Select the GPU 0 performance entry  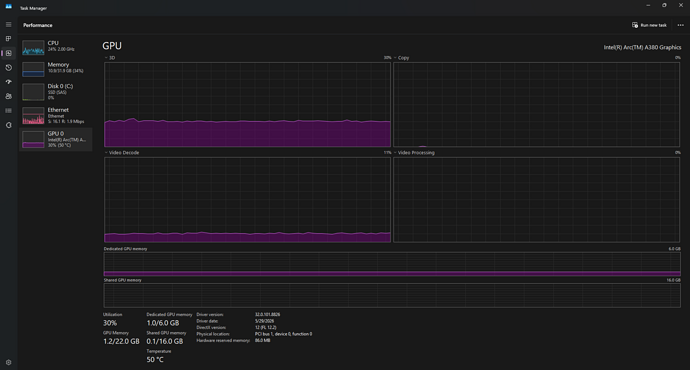pyautogui.click(x=55, y=139)
